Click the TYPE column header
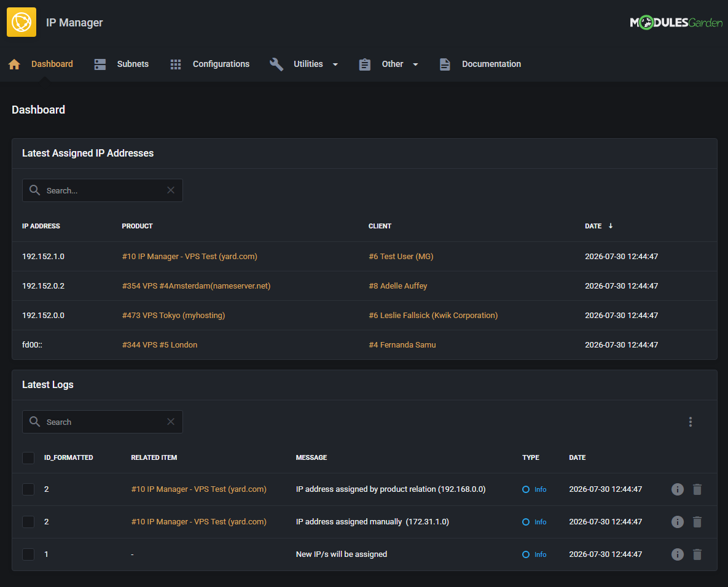Viewport: 728px width, 587px height. pyautogui.click(x=531, y=457)
